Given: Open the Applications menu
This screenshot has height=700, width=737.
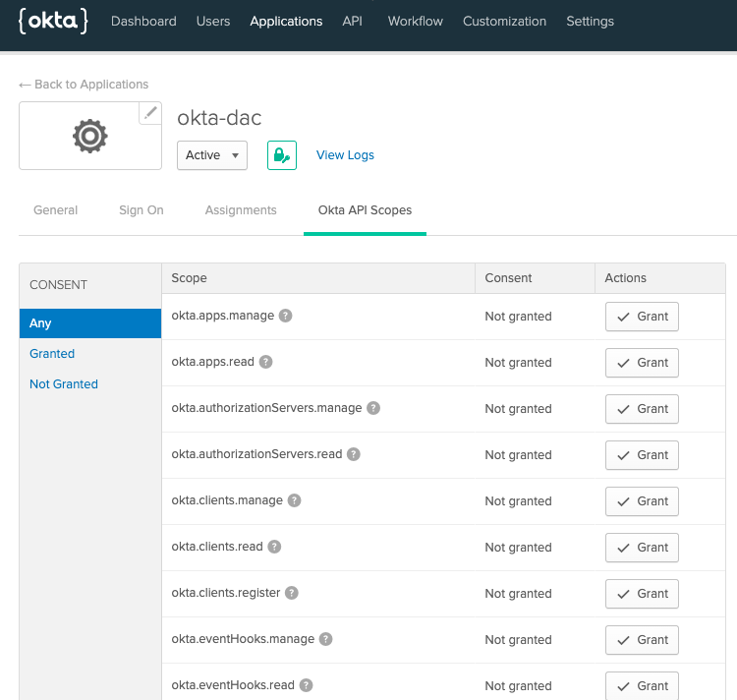Looking at the screenshot, I should click(x=286, y=22).
